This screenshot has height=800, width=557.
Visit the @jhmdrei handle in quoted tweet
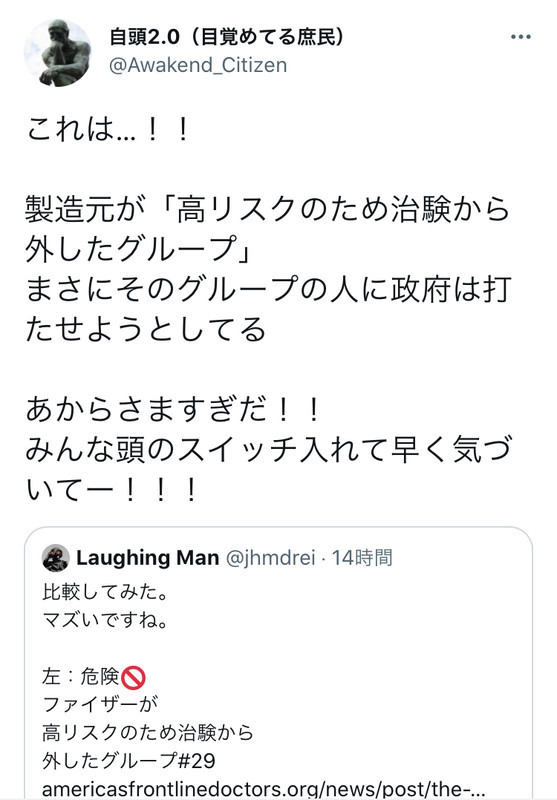pos(270,558)
